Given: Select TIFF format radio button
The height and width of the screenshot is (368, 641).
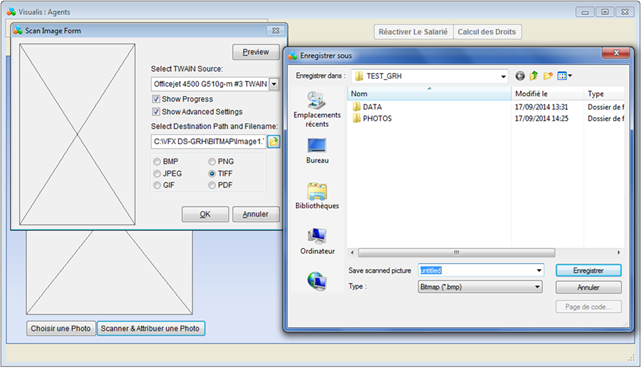Looking at the screenshot, I should [x=212, y=174].
